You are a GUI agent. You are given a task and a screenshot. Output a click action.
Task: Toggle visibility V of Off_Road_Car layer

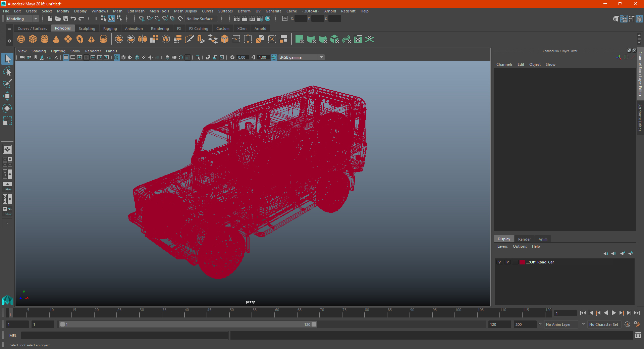[500, 262]
